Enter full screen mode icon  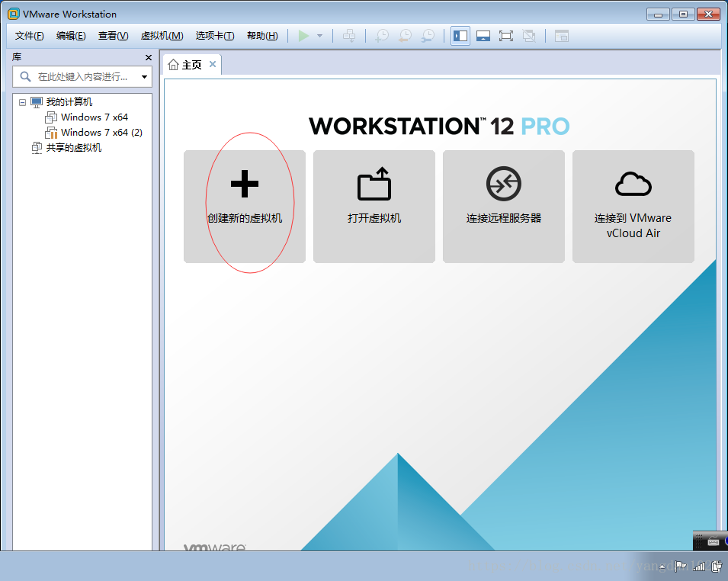[506, 36]
